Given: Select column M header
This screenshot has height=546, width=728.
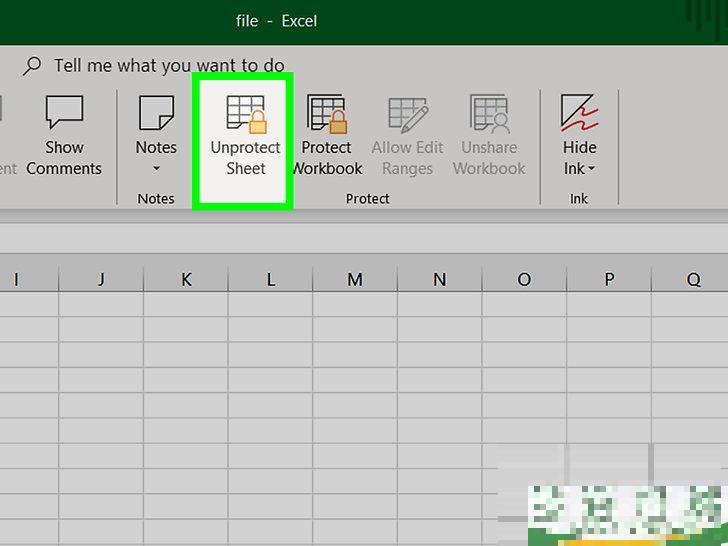Looking at the screenshot, I should pyautogui.click(x=355, y=280).
